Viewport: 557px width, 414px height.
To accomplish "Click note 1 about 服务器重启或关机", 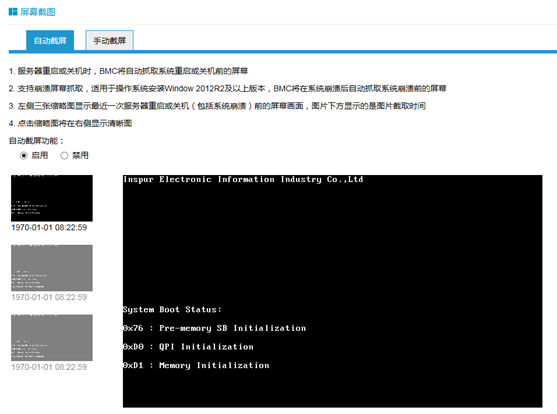I will pyautogui.click(x=128, y=71).
